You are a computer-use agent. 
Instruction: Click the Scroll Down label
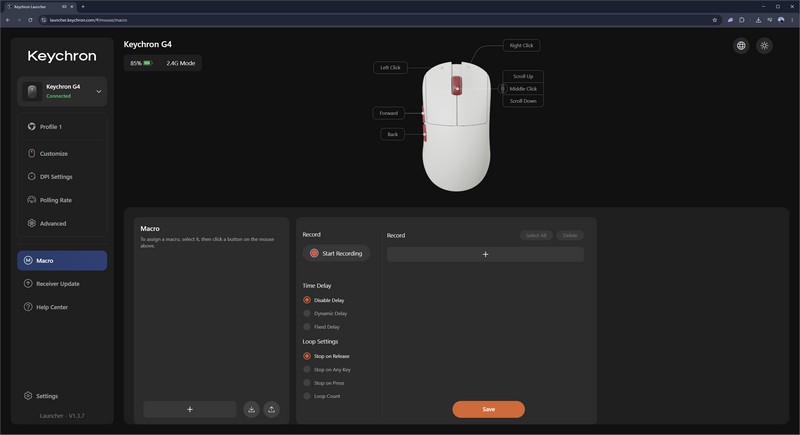[523, 101]
